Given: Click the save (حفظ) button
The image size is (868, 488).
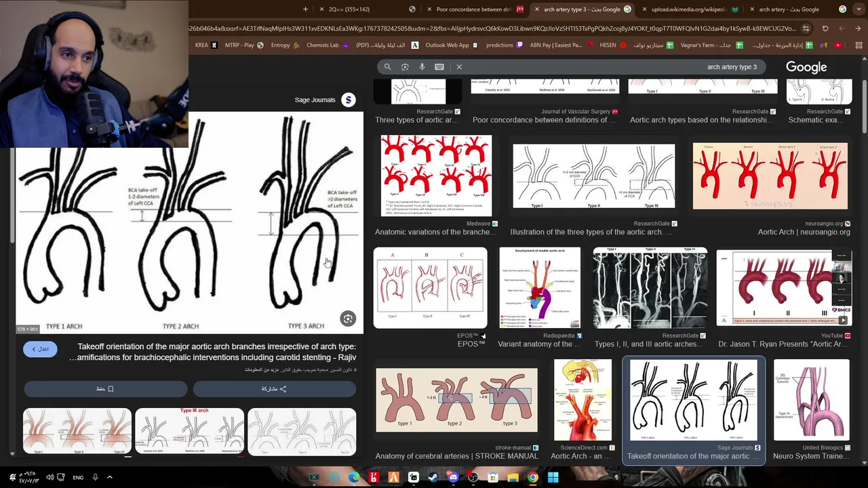Looking at the screenshot, I should point(105,389).
